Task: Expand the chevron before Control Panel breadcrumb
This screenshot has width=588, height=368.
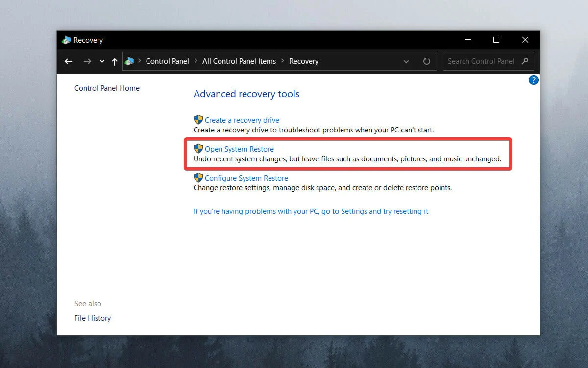Action: [140, 61]
